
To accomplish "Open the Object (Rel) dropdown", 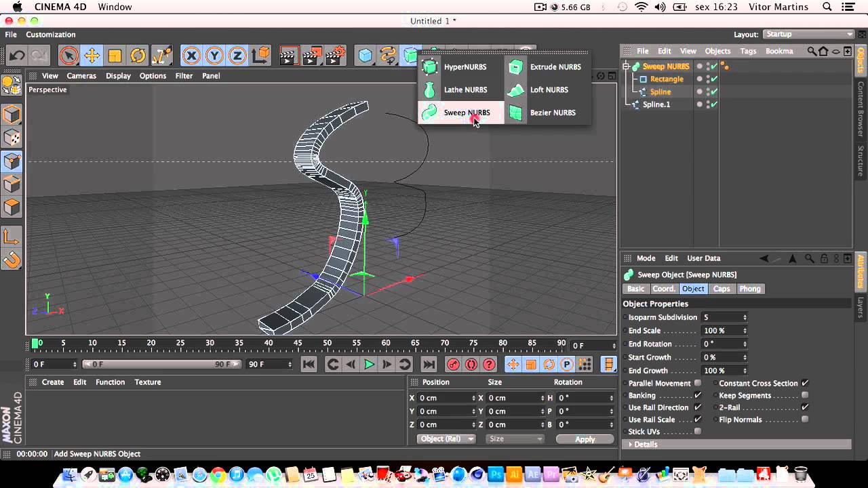I will click(x=446, y=439).
